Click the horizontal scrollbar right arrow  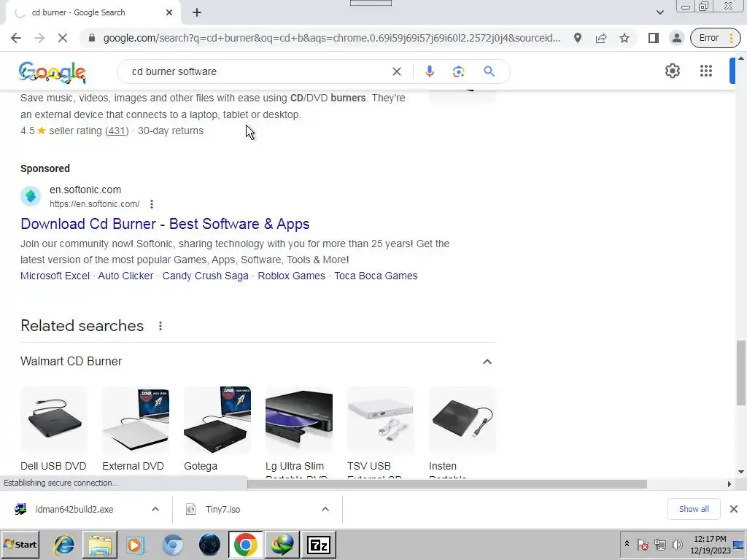[729, 484]
